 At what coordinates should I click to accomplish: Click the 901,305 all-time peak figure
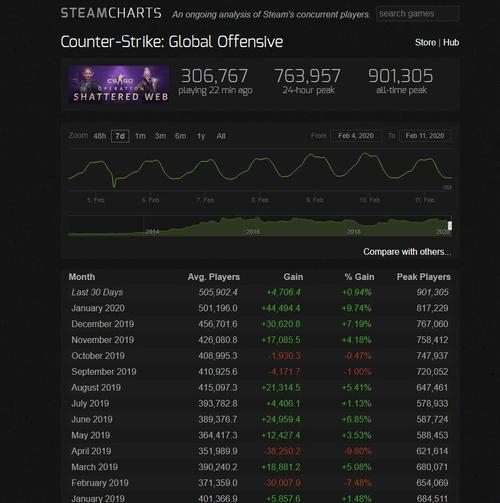[x=400, y=76]
